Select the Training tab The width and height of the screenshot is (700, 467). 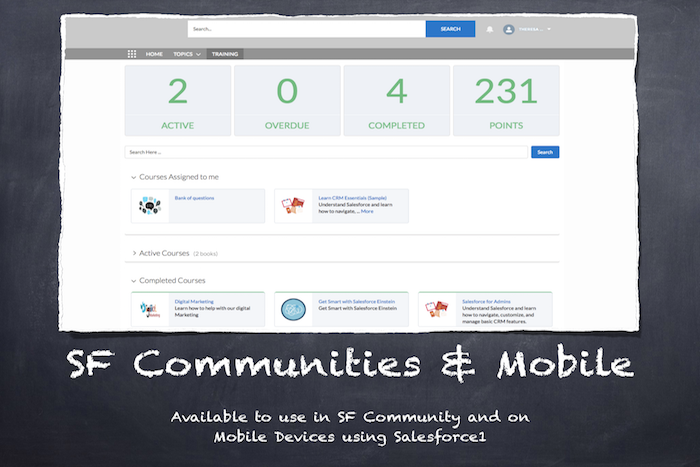[x=225, y=54]
